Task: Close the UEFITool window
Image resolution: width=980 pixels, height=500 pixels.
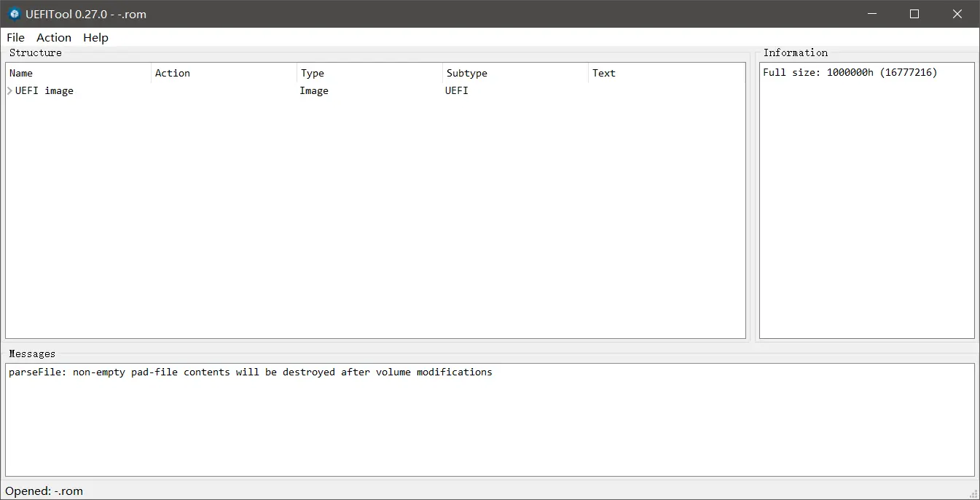Action: [957, 14]
